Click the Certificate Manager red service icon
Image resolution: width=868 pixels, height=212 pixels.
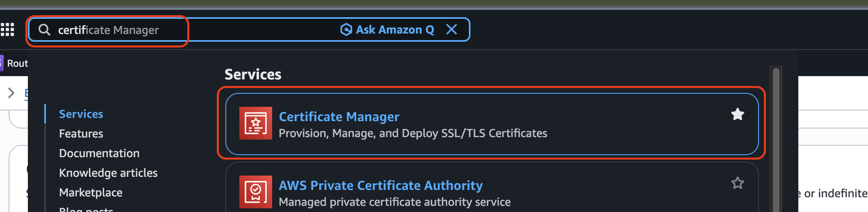tap(256, 123)
